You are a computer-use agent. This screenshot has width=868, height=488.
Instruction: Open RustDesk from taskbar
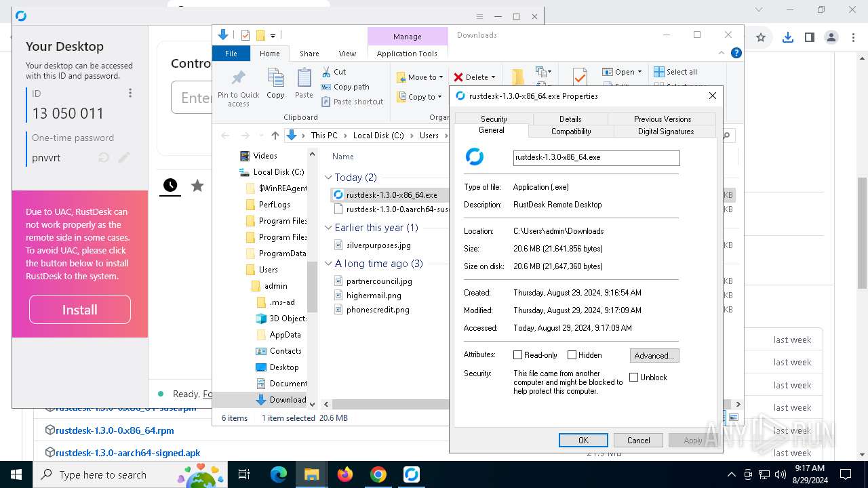[x=412, y=474]
